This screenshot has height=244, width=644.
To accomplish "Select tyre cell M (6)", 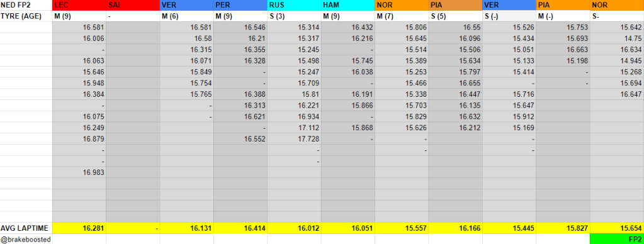I will 186,16.
